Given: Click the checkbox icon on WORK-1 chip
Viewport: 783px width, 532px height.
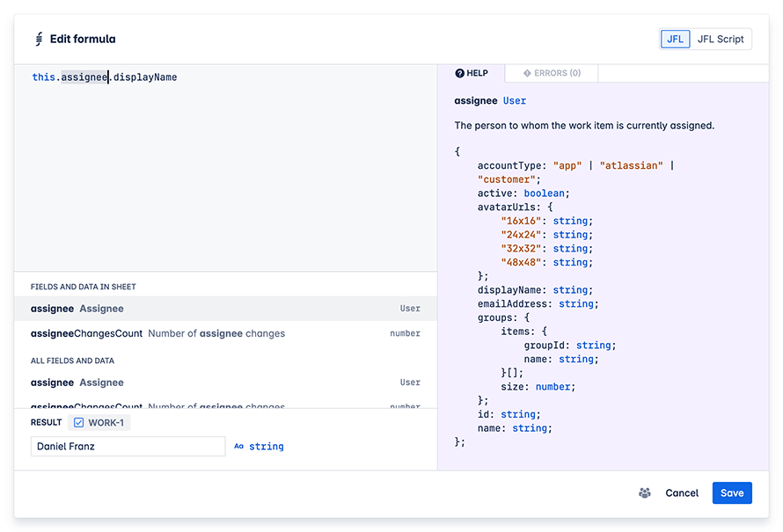Looking at the screenshot, I should pyautogui.click(x=78, y=423).
